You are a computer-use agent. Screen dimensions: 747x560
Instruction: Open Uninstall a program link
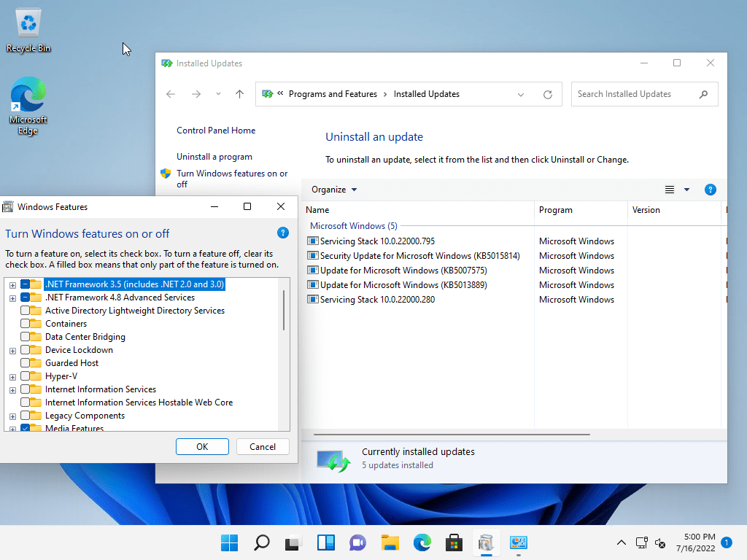tap(214, 157)
